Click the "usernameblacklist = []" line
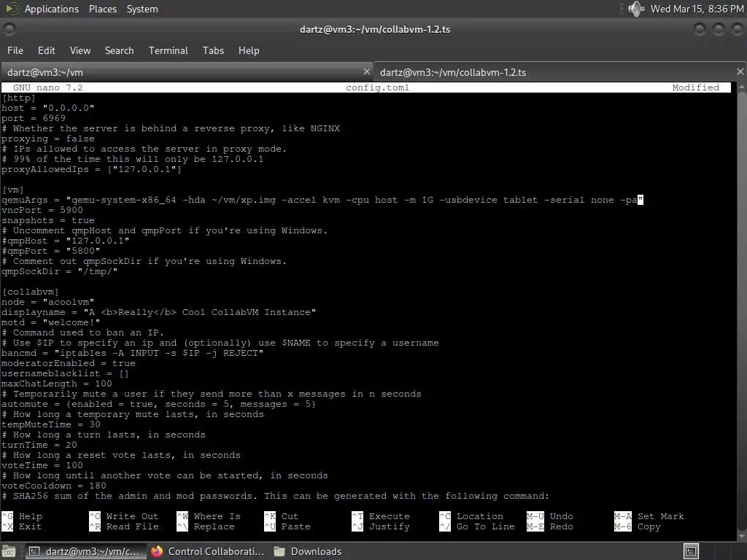 point(65,373)
